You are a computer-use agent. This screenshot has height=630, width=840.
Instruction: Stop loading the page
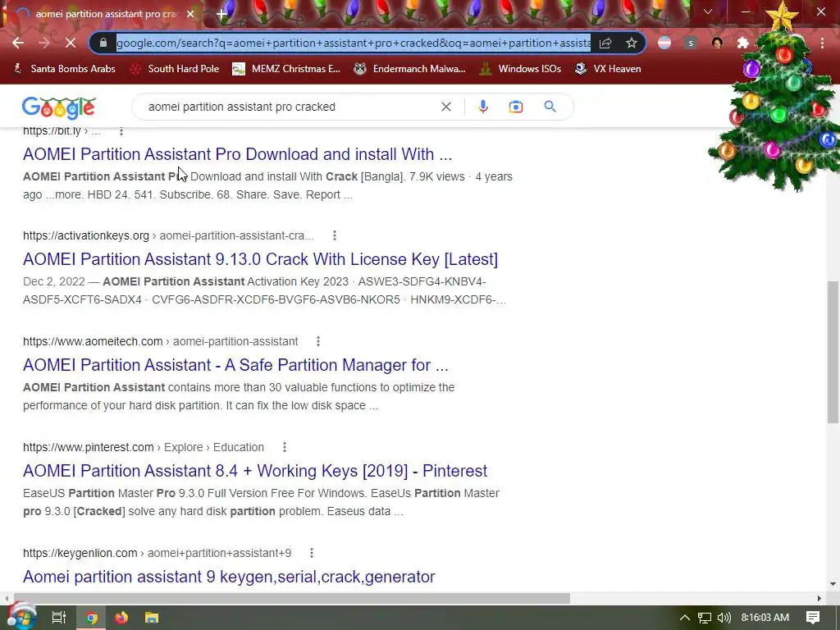point(71,43)
